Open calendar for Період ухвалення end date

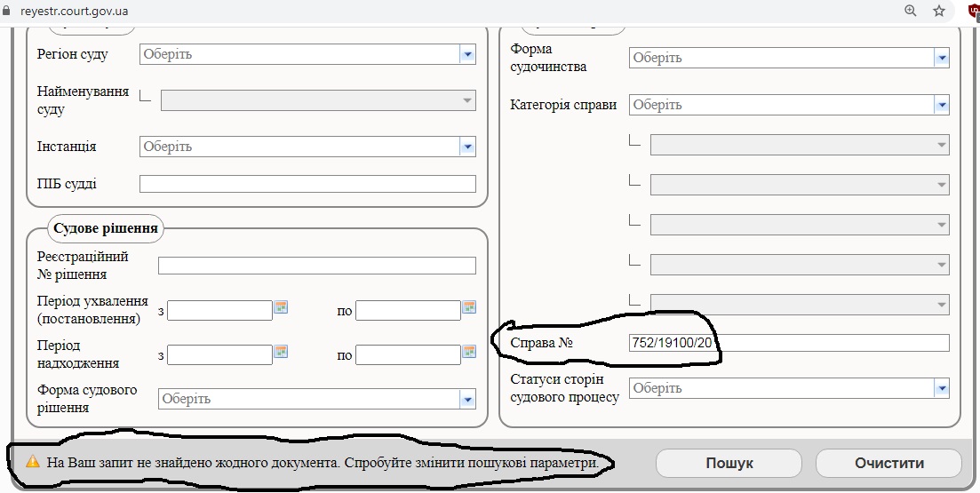[x=469, y=308]
